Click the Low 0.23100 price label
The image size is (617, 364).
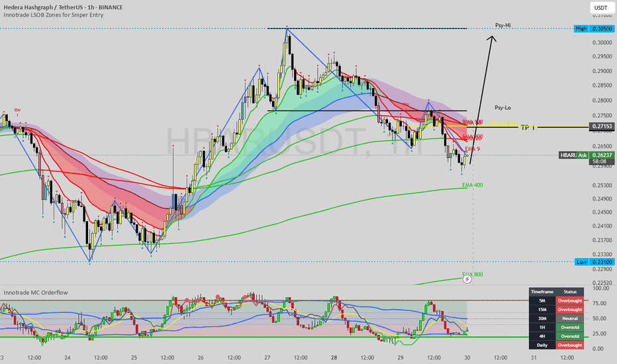pos(594,261)
